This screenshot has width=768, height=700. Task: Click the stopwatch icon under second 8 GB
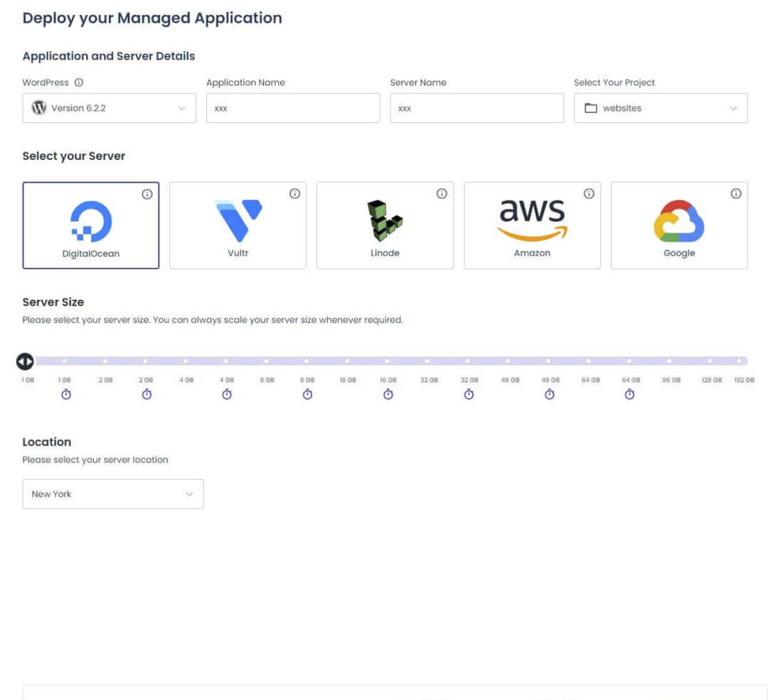[x=308, y=394]
